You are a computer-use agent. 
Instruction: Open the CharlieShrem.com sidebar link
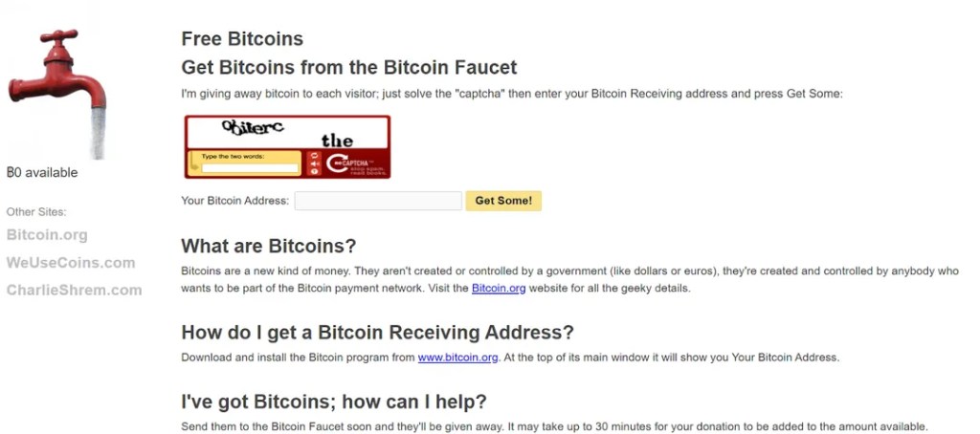tap(74, 291)
